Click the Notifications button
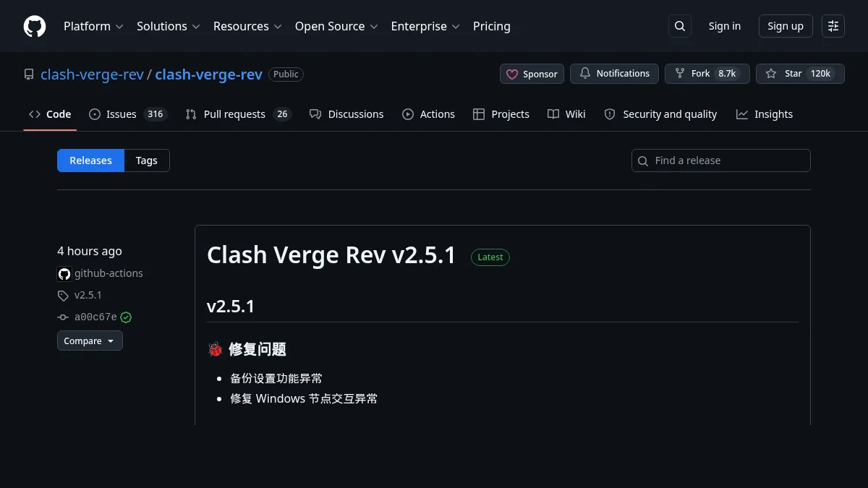This screenshot has width=868, height=488. (614, 74)
